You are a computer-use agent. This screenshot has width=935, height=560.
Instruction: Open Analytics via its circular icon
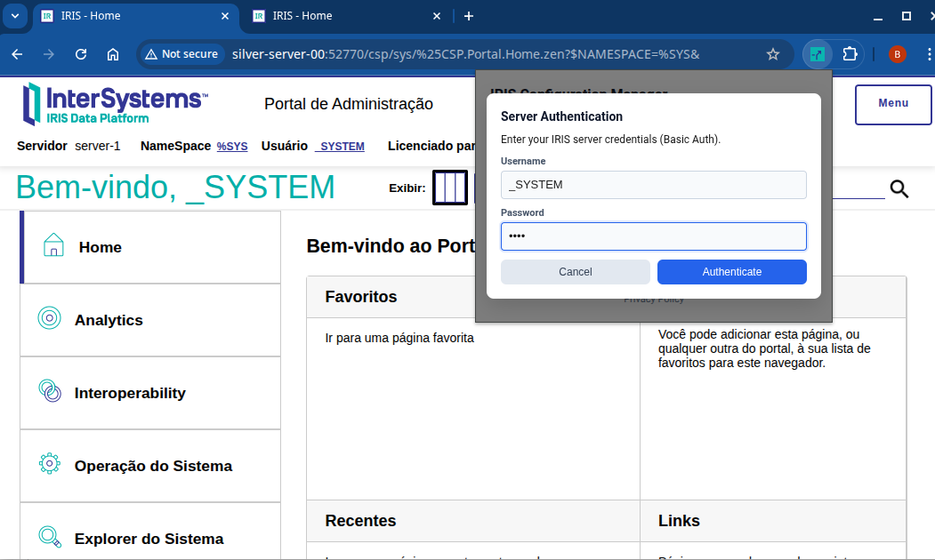[50, 318]
